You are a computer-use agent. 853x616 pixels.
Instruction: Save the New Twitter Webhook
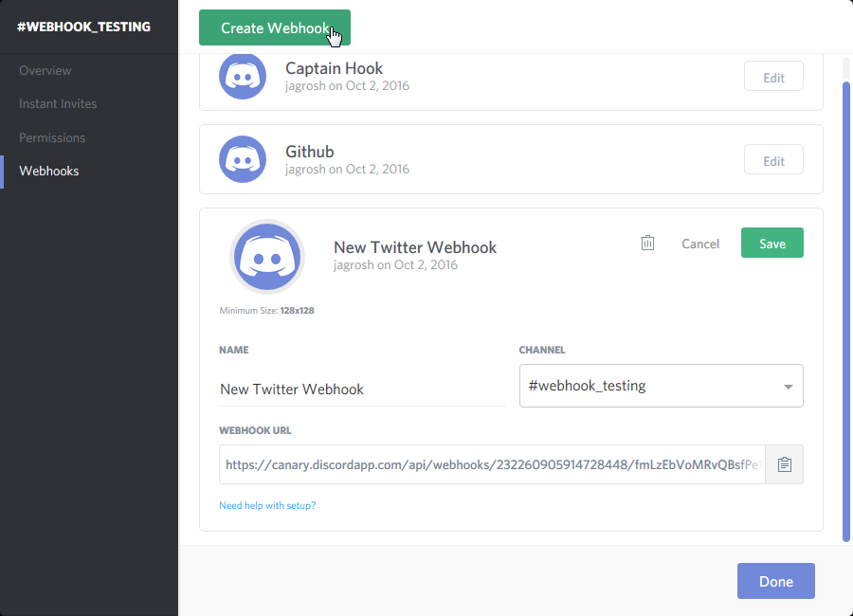[771, 243]
